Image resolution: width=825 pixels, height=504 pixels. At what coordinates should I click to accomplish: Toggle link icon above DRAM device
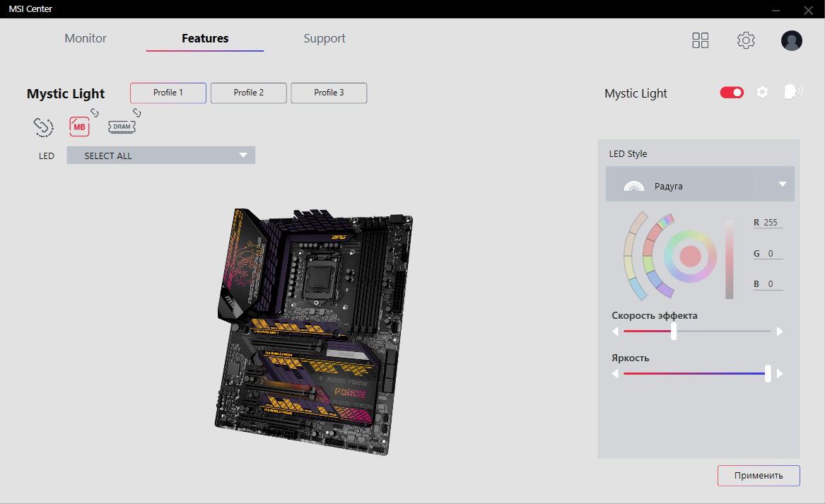tap(137, 112)
